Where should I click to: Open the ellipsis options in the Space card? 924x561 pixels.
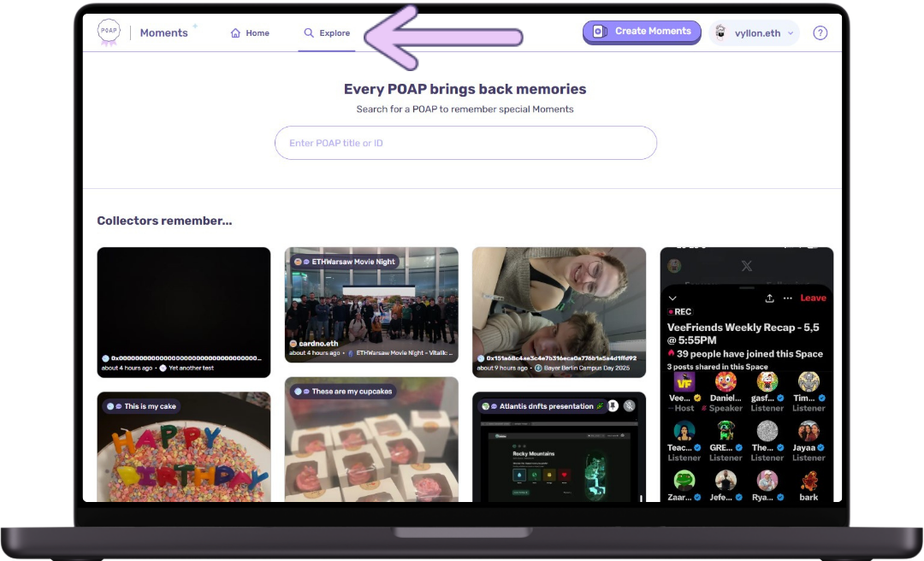click(788, 298)
